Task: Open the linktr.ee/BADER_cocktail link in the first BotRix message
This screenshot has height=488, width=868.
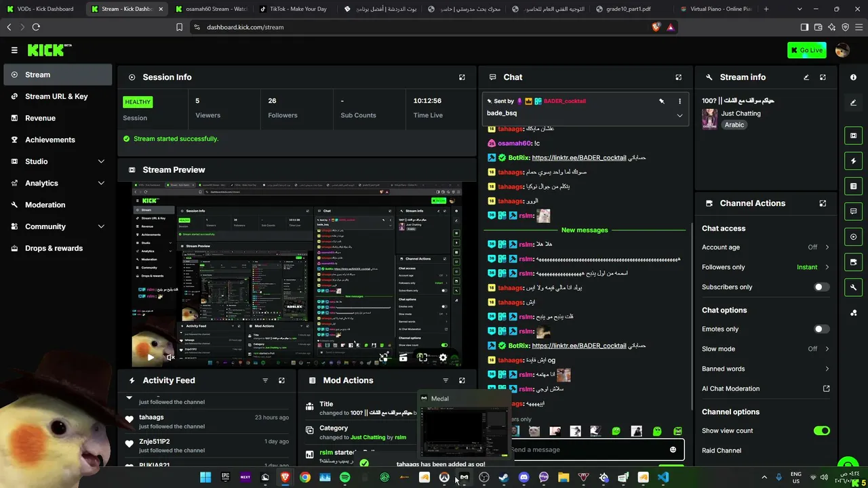Action: [579, 158]
